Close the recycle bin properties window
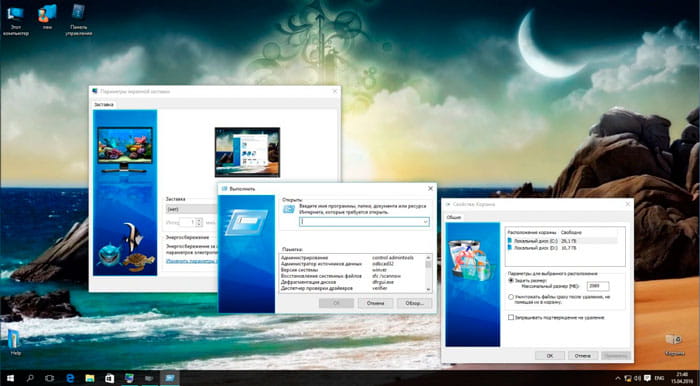The width and height of the screenshot is (700, 386). [x=628, y=203]
